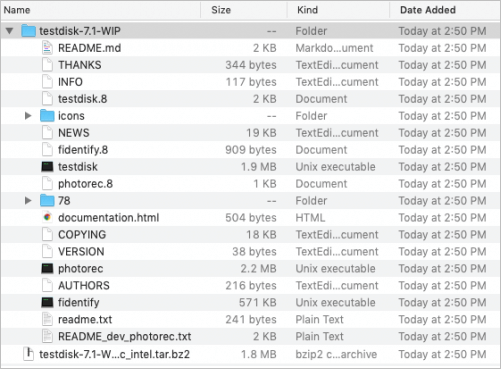This screenshot has width=501, height=369.
Task: Select the fidentify executable name
Action: 79,303
